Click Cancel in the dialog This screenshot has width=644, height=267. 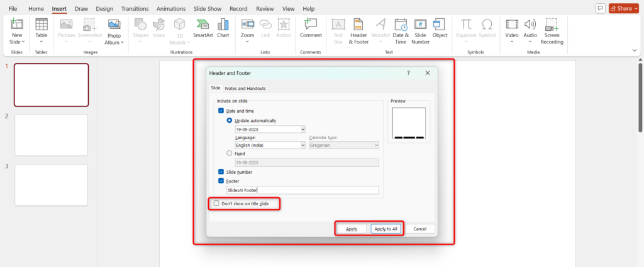pos(420,229)
